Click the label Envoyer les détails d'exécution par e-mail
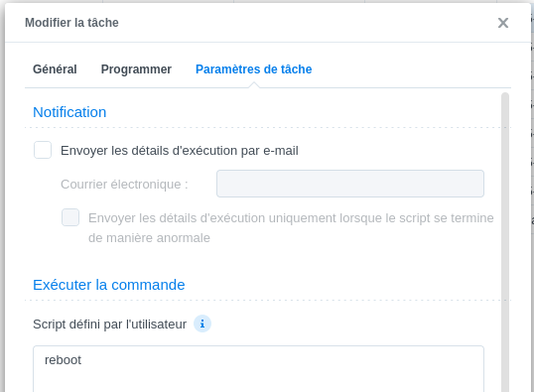This screenshot has height=392, width=534. (180, 151)
